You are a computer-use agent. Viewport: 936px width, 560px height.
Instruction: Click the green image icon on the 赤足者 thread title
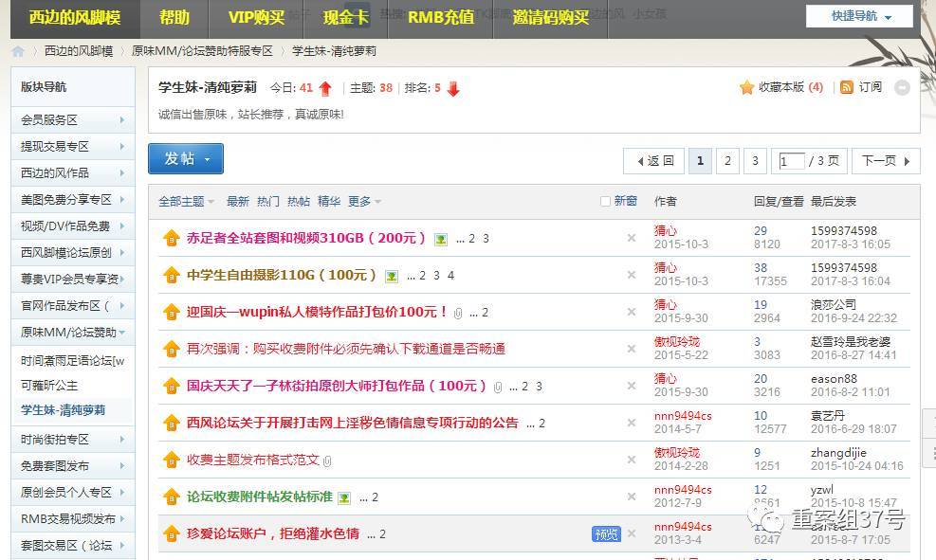(439, 240)
